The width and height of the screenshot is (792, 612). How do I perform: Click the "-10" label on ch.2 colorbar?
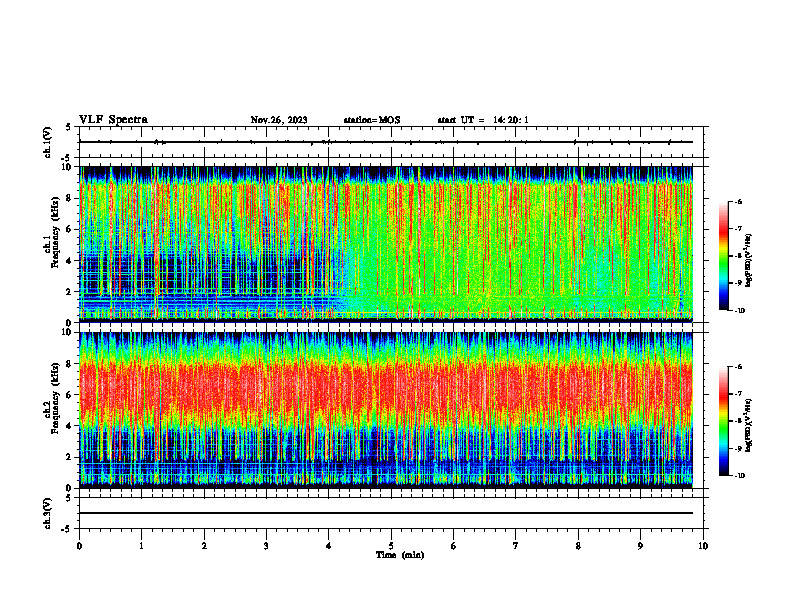739,475
